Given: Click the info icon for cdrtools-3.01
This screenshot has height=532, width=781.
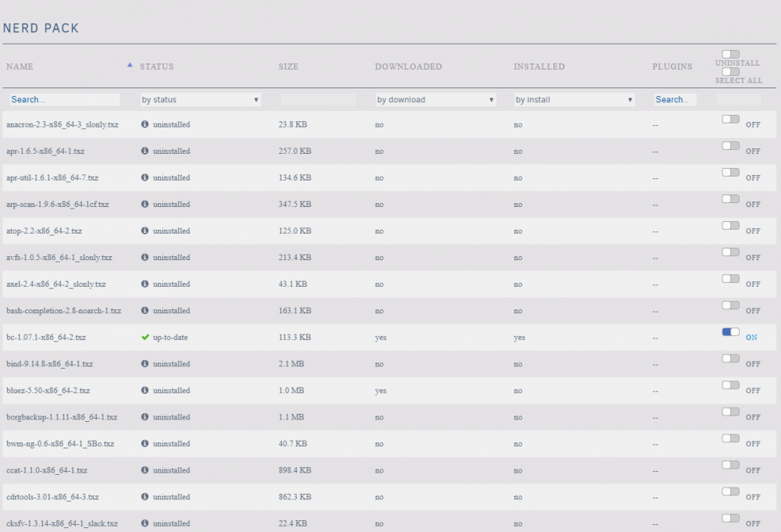Looking at the screenshot, I should click(x=145, y=496).
